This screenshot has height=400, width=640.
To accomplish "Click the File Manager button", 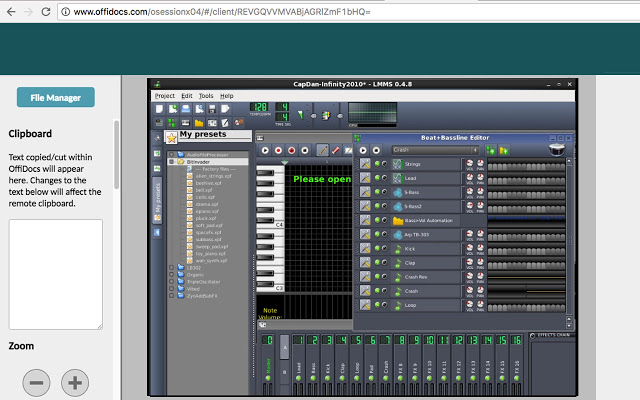I will pyautogui.click(x=56, y=97).
